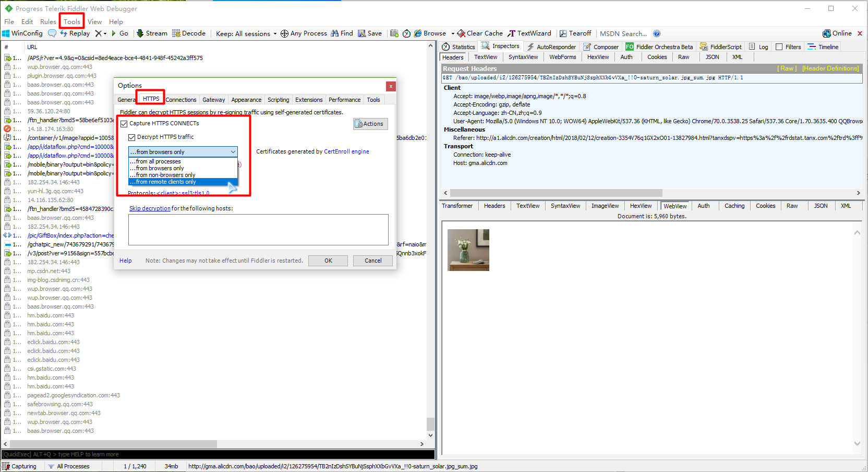Open the Fiddler Orchestra Beta tab

tap(659, 47)
